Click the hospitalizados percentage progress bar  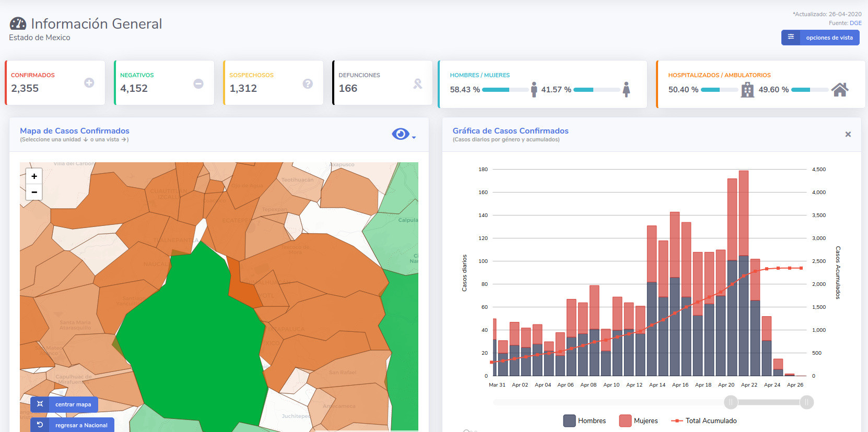point(719,90)
